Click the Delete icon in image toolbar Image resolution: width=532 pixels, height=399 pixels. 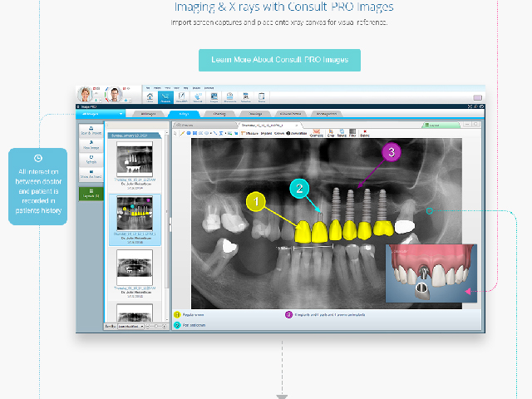pos(364,133)
